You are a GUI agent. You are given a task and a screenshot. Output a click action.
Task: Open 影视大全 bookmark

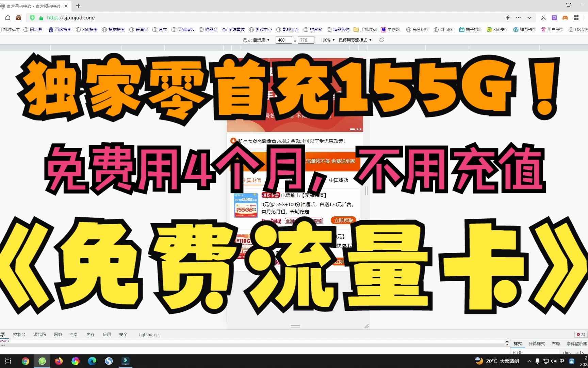(288, 30)
